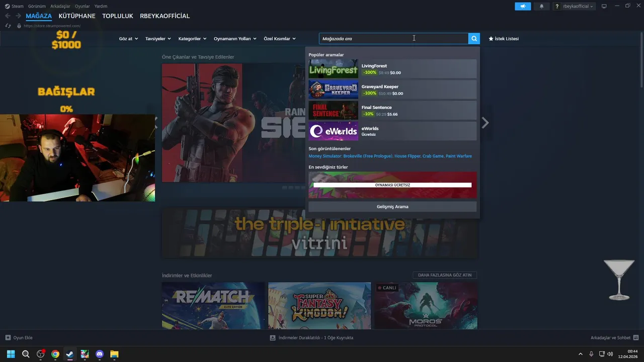Viewport: 644px width, 362px height.
Task: Click the download status icon in bottom bar
Action: 273,338
